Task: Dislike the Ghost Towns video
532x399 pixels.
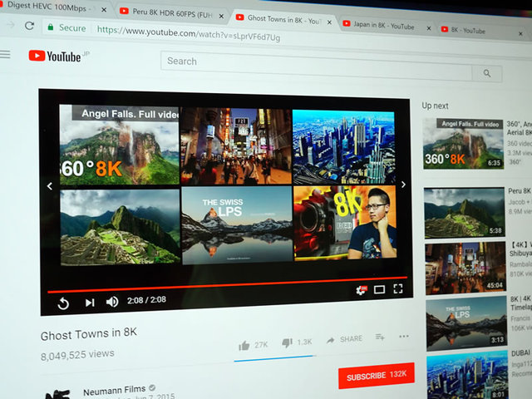Action: pos(287,342)
